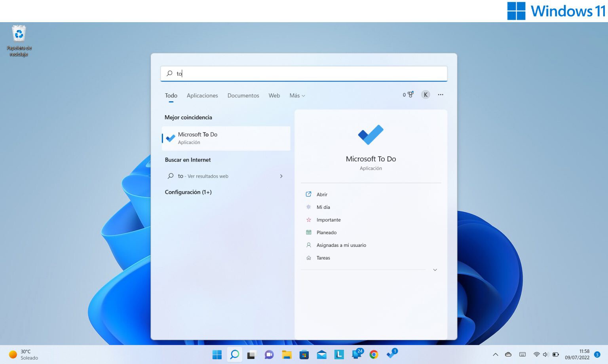The image size is (608, 364).
Task: Open the user account avatar K
Action: click(x=425, y=95)
